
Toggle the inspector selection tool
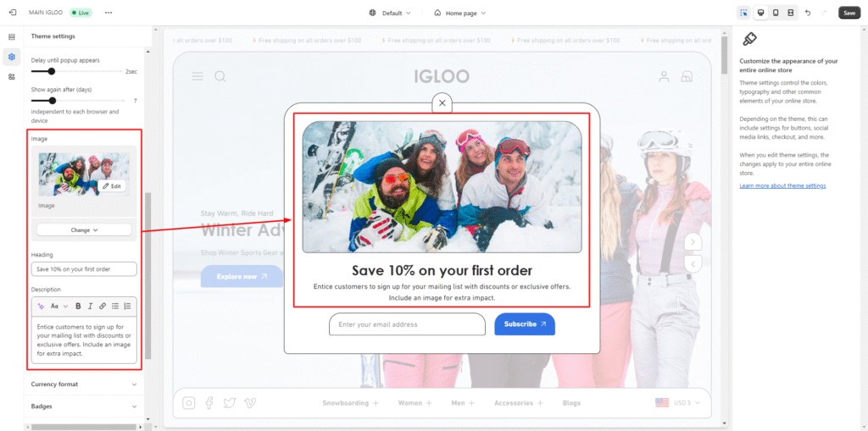tap(743, 13)
